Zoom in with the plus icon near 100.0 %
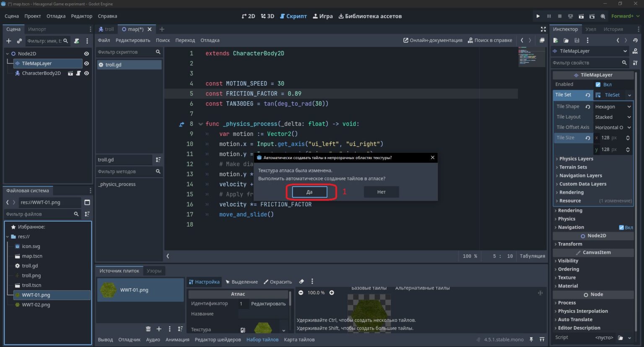This screenshot has width=644, height=347. pos(332,292)
